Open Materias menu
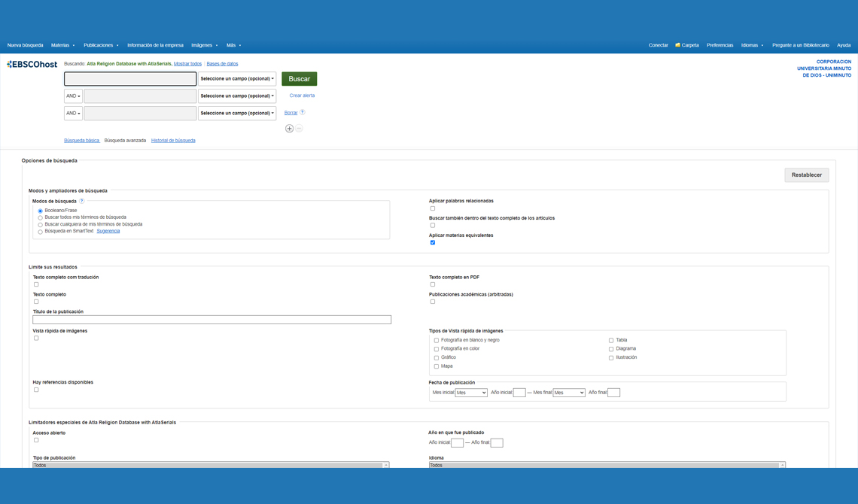The height and width of the screenshot is (504, 858). (x=63, y=45)
